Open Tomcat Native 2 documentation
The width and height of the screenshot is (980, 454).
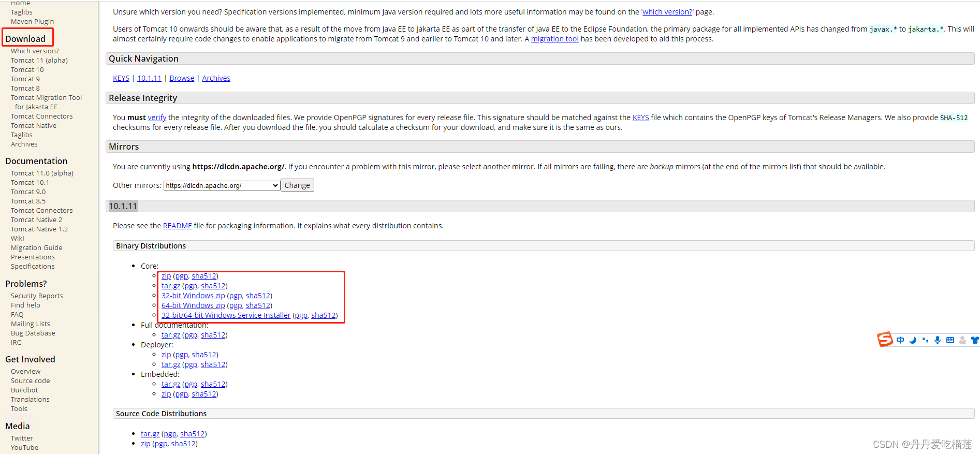[x=36, y=220]
